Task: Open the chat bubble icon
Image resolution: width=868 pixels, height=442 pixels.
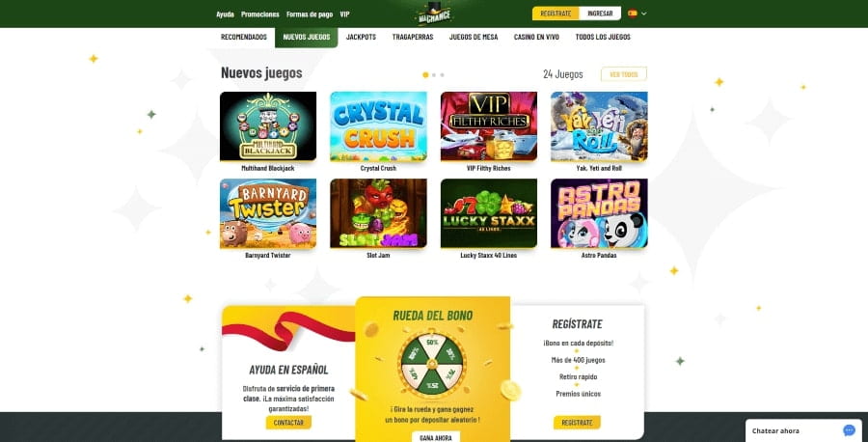Action: [849, 430]
